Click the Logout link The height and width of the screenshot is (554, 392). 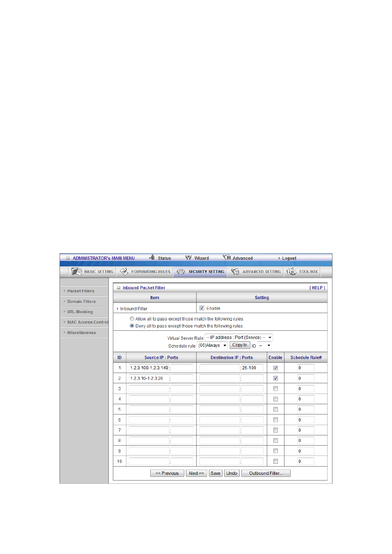point(289,258)
